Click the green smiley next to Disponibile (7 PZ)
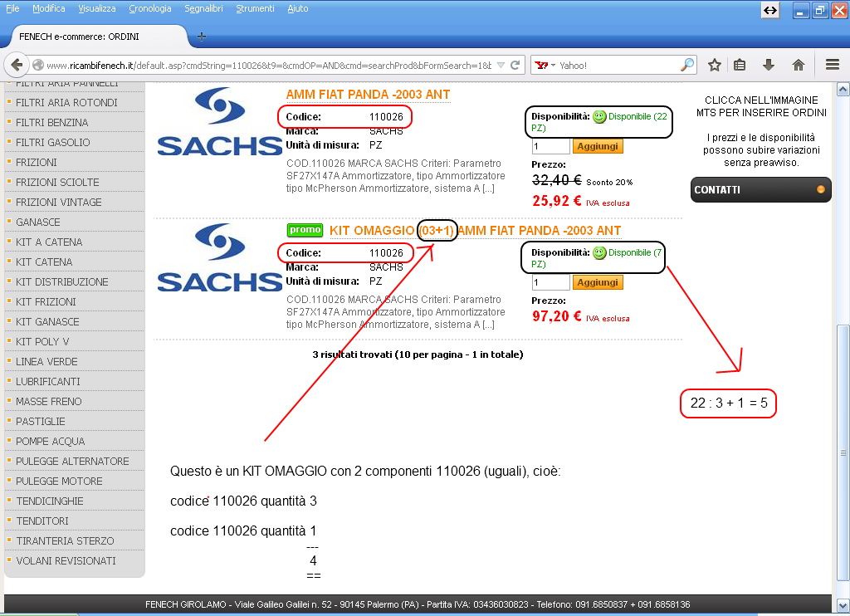This screenshot has height=616, width=850. pyautogui.click(x=599, y=252)
